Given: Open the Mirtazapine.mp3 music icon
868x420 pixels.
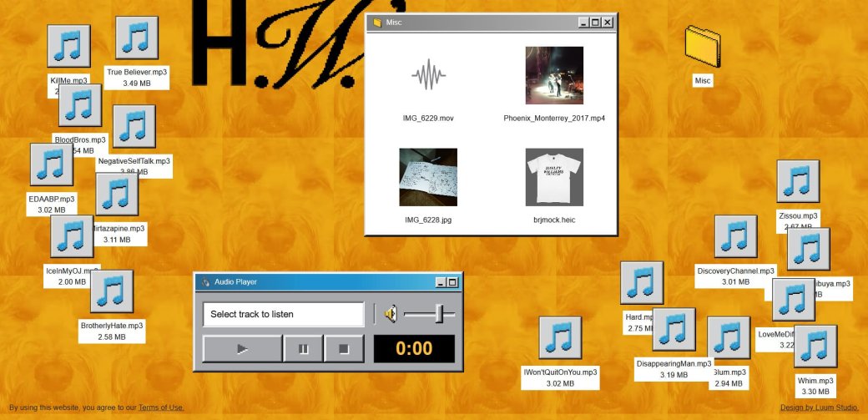Looking at the screenshot, I should pos(117,194).
